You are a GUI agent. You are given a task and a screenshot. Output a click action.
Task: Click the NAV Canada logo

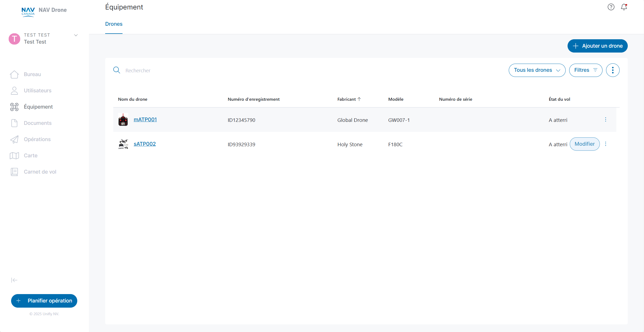pyautogui.click(x=28, y=12)
